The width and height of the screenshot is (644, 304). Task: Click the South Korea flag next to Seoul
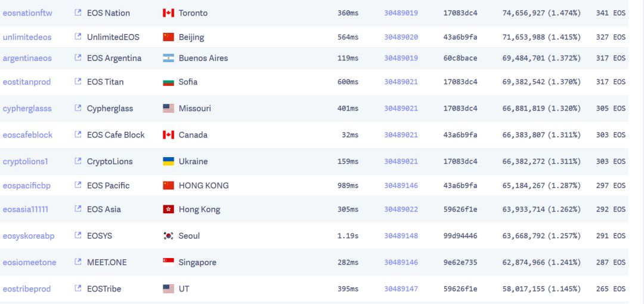[x=168, y=236]
